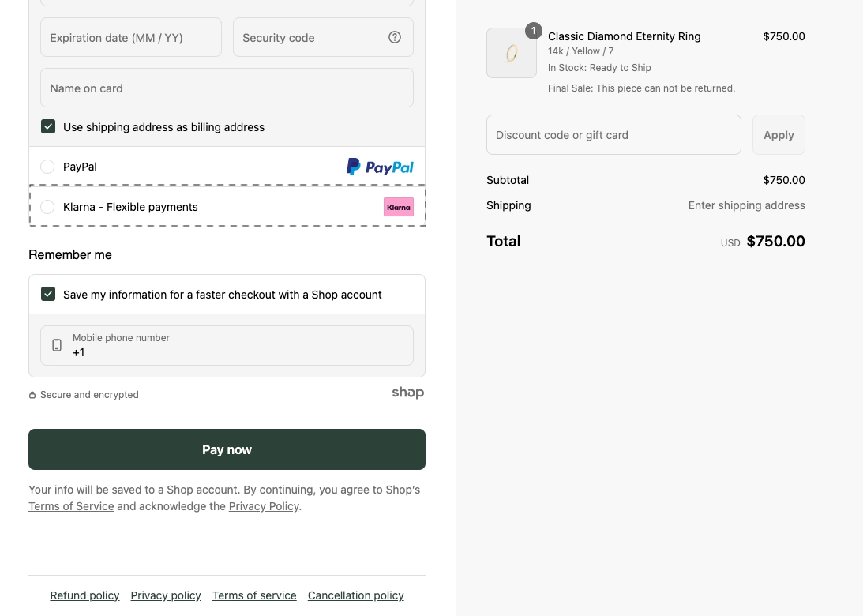Uncheck use shipping address as billing address
The width and height of the screenshot is (863, 616).
point(48,126)
